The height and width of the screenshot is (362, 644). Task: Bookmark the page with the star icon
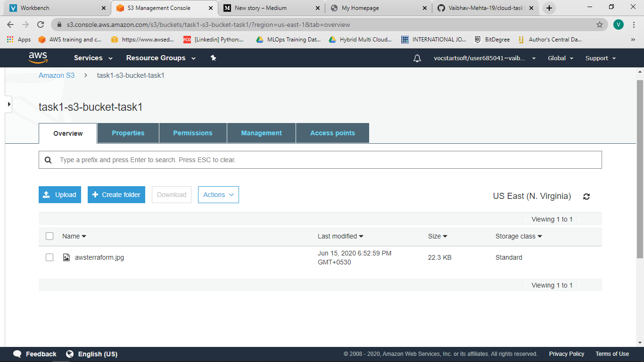coord(599,25)
